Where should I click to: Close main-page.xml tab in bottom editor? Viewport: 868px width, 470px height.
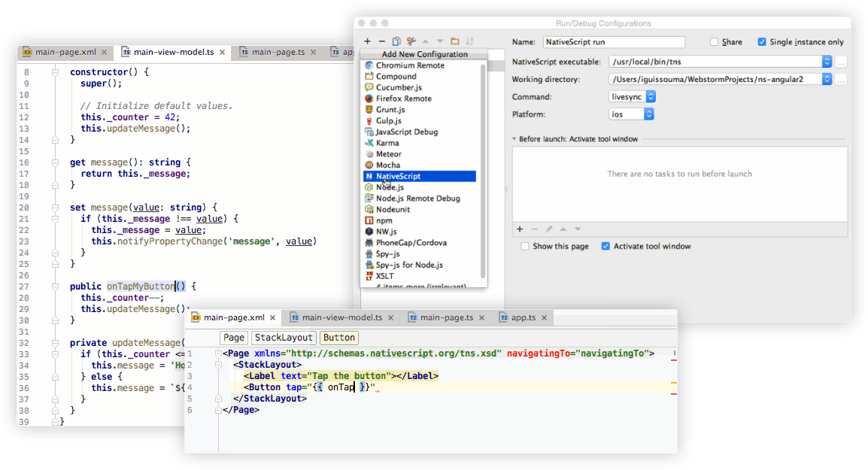pyautogui.click(x=272, y=318)
